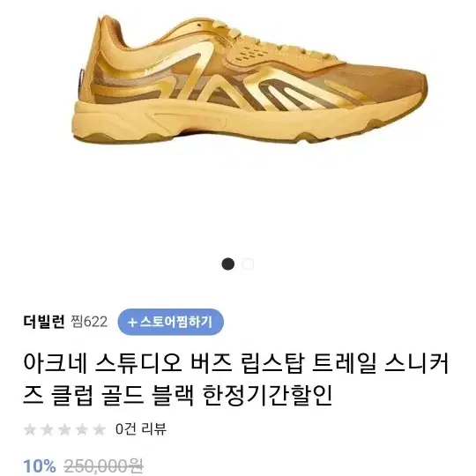Image resolution: width=476 pixels, height=476 pixels.
Task: Open the gold sneaker product photo
Action: tap(250, 79)
